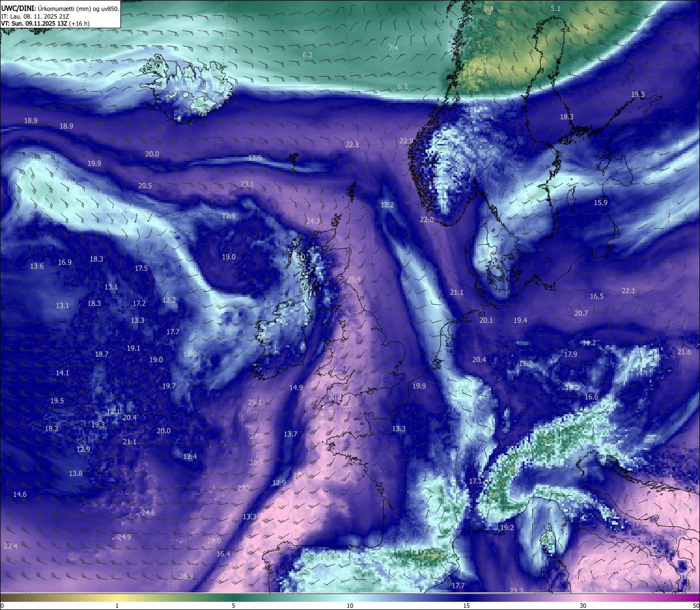Screen dimensions: 700x610
Task: Click the 17.1 value label
Action: pyautogui.click(x=475, y=481)
